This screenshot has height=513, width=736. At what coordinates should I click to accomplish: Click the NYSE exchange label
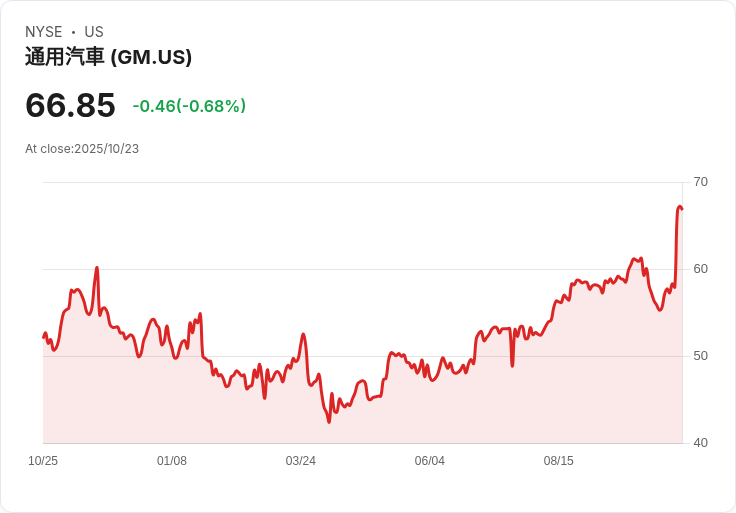click(44, 32)
